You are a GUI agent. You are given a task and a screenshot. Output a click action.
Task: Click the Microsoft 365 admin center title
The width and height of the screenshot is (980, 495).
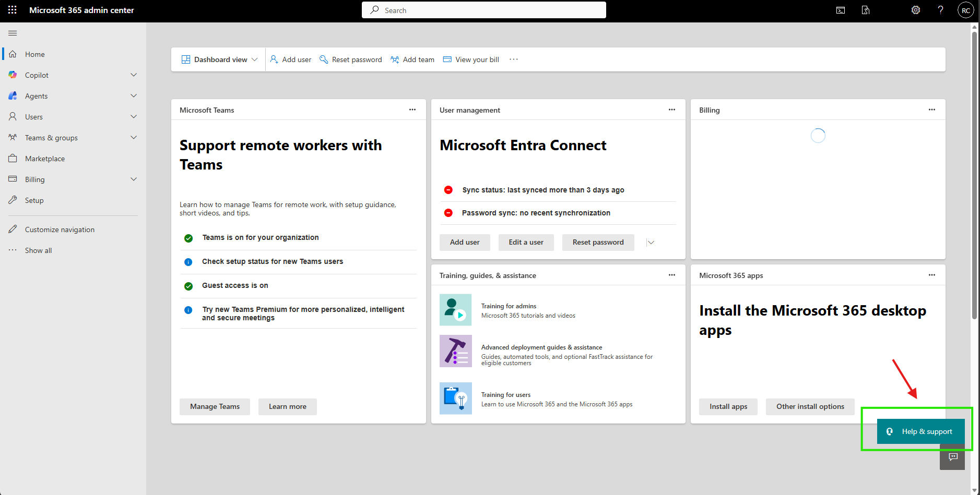[81, 10]
